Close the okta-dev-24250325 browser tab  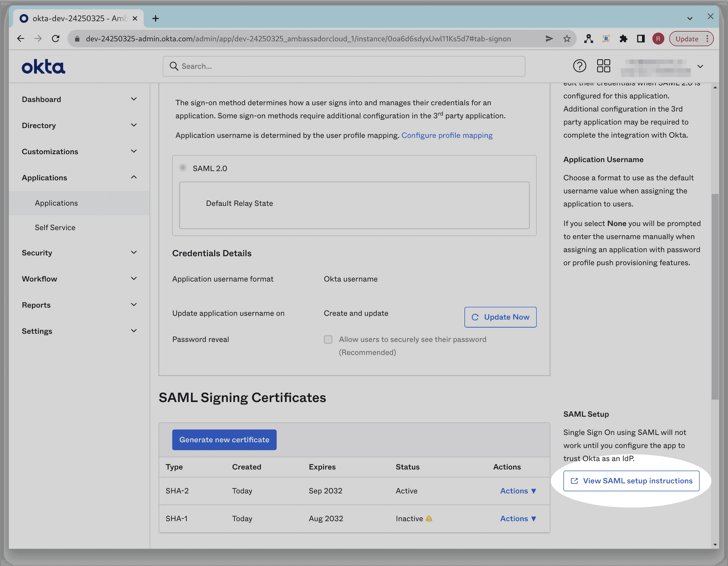click(135, 18)
